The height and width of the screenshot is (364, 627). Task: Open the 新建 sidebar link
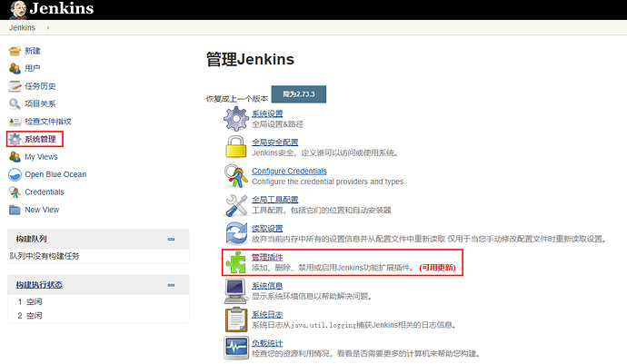coord(33,51)
